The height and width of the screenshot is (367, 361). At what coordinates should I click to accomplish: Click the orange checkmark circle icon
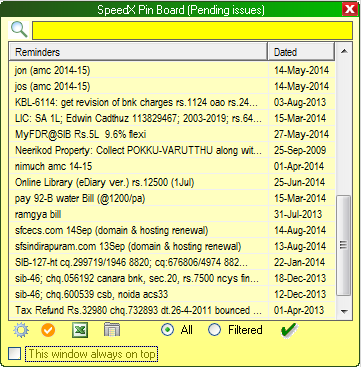tap(48, 330)
